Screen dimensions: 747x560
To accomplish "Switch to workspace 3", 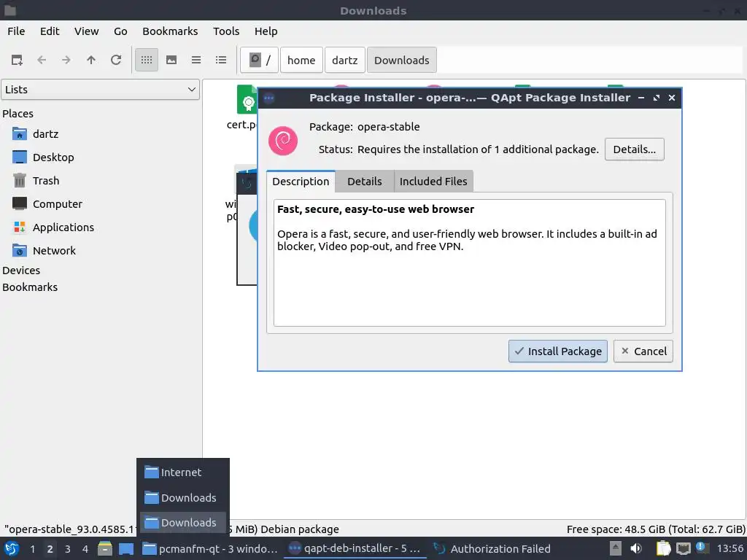I will click(68, 549).
